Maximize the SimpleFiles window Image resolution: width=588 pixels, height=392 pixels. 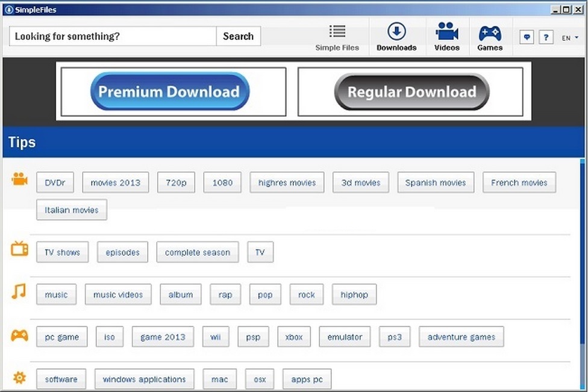(566, 10)
